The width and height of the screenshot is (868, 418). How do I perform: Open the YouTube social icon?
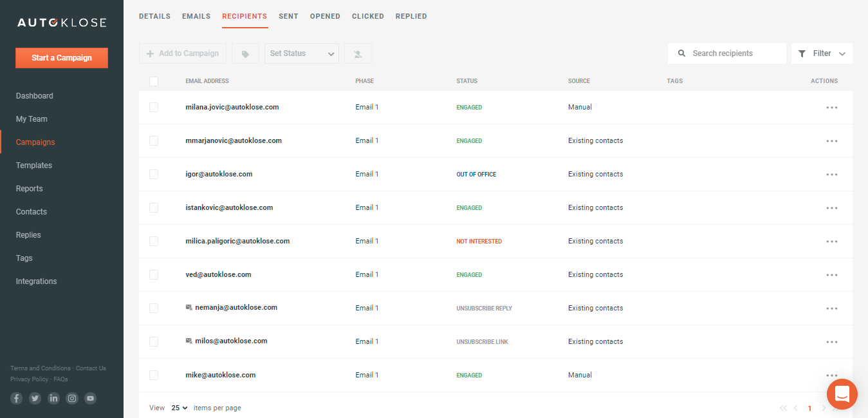91,398
